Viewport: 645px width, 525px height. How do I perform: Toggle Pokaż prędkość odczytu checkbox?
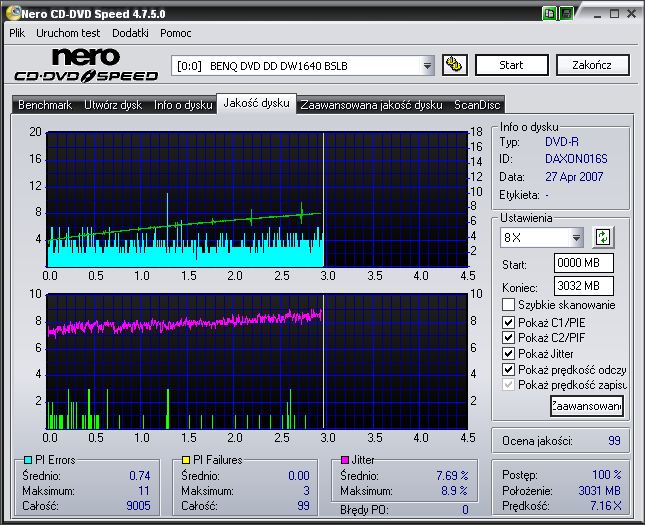coord(508,369)
